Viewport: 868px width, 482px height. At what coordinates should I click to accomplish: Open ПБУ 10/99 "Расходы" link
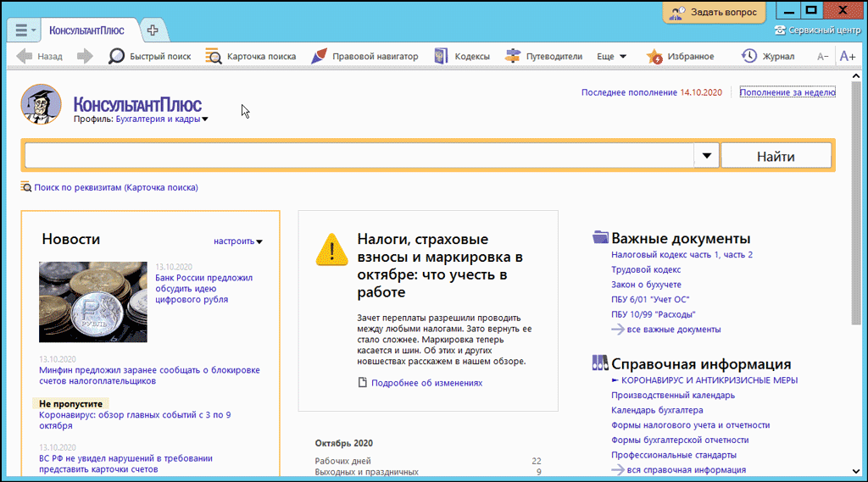pyautogui.click(x=654, y=314)
